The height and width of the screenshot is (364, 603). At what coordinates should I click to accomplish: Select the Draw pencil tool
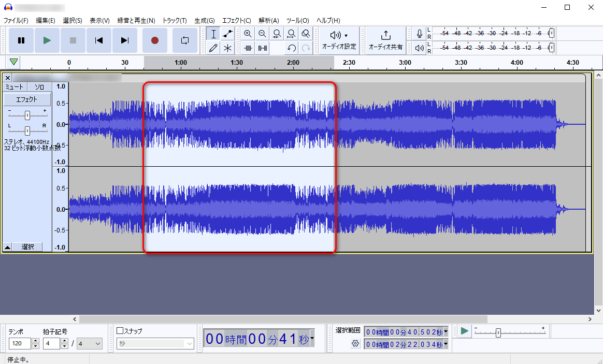213,48
